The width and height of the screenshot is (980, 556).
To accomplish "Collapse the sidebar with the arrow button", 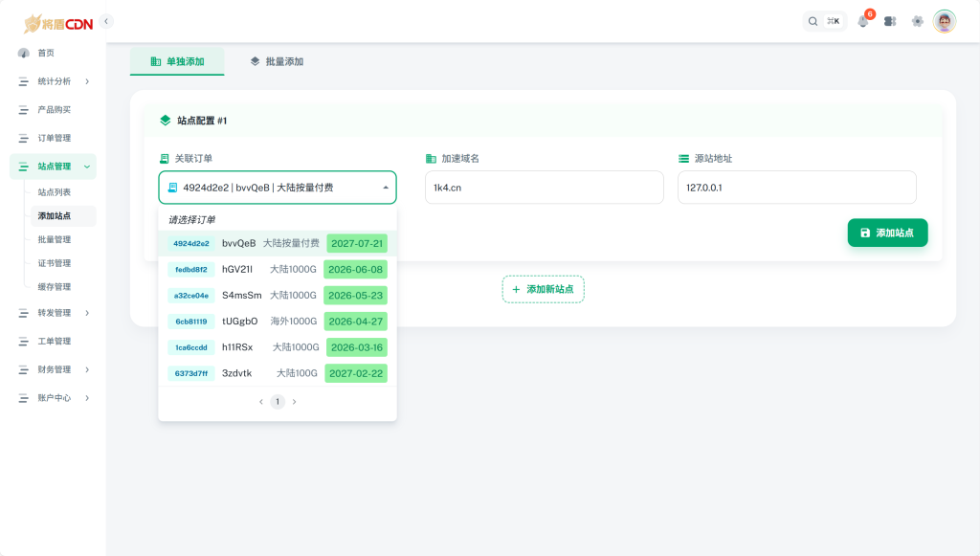I will (x=106, y=21).
